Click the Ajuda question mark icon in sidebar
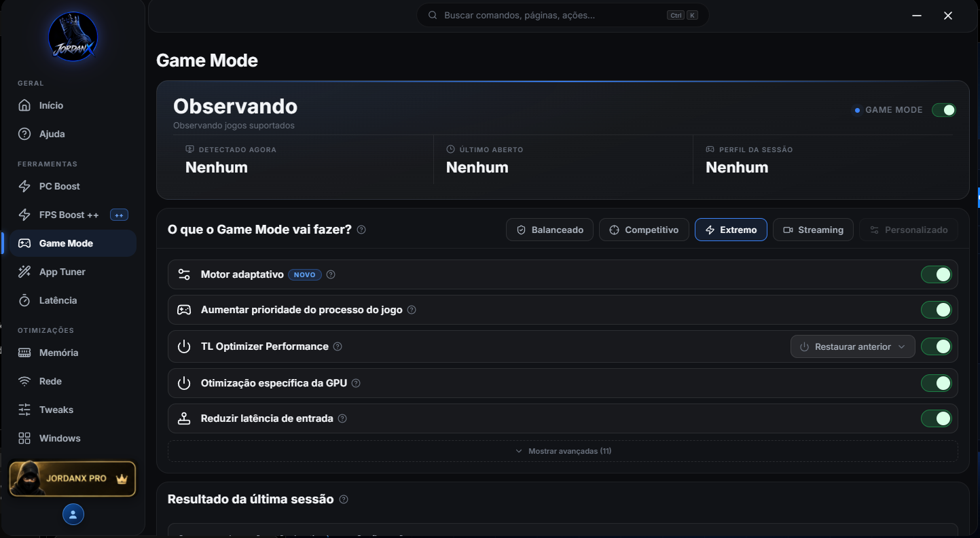Viewport: 980px width, 538px height. [x=24, y=134]
